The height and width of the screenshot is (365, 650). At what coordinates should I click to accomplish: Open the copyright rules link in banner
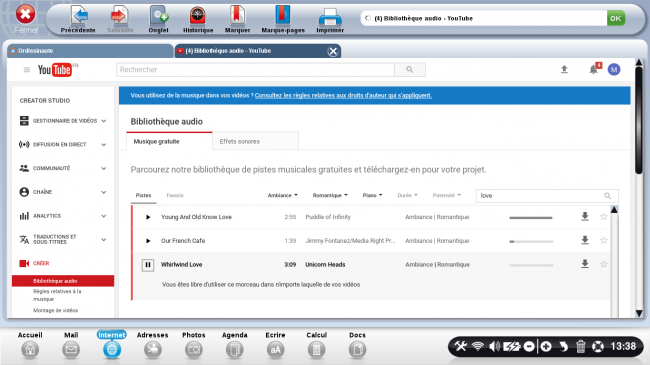343,95
